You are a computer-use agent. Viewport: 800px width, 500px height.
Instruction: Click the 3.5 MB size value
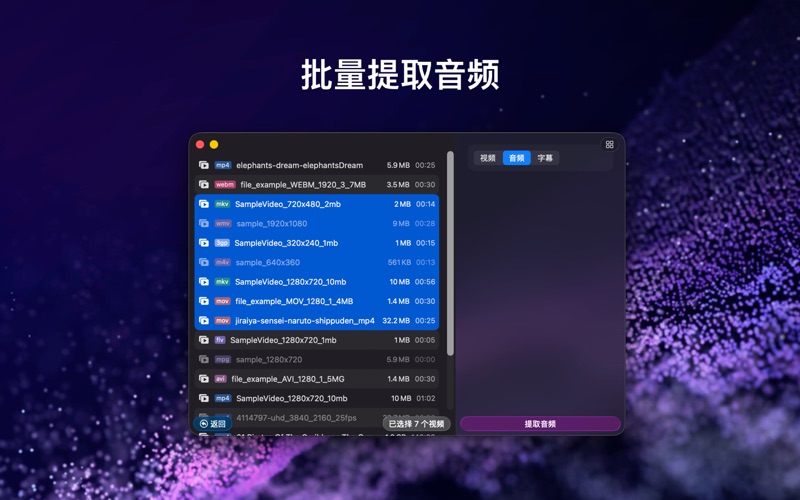(x=398, y=185)
